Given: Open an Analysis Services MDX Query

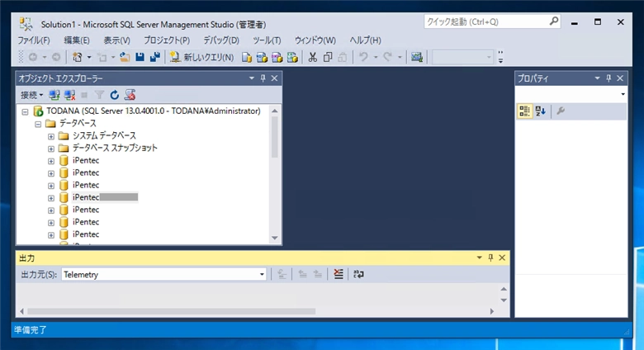Looking at the screenshot, I should tap(262, 57).
